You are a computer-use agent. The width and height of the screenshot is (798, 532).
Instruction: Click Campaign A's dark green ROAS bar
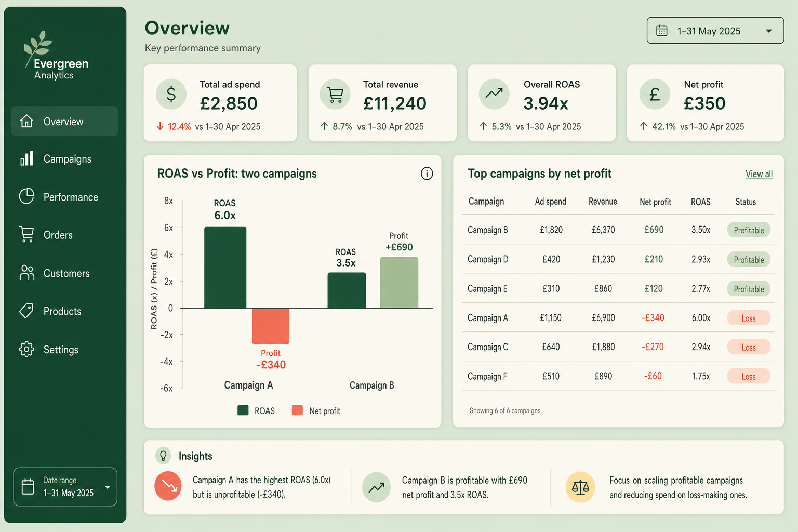[x=225, y=268]
